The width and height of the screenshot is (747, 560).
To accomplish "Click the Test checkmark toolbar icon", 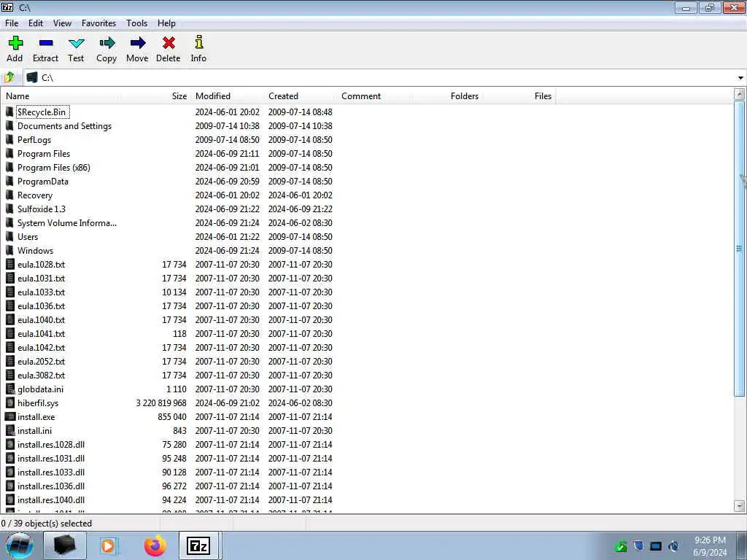I will [76, 43].
